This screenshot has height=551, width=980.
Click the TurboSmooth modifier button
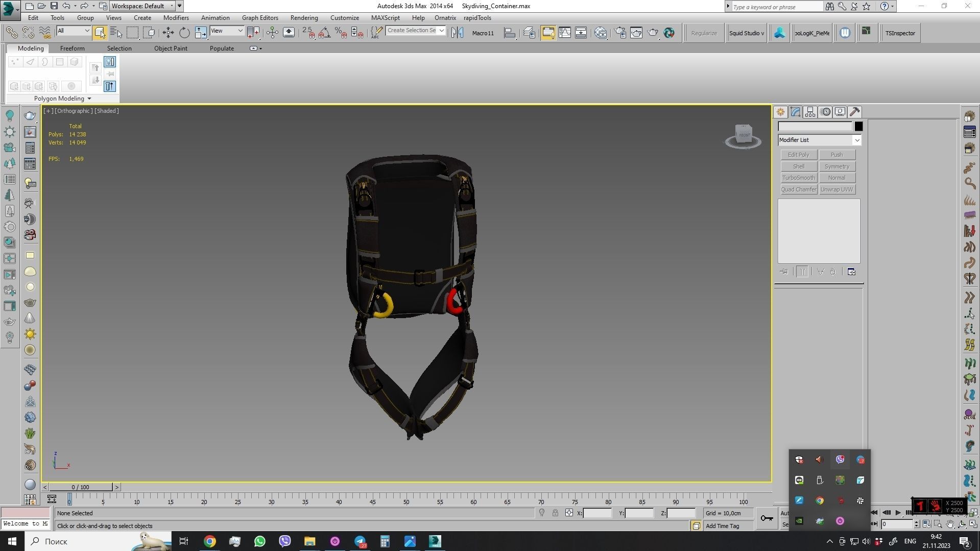click(x=799, y=178)
